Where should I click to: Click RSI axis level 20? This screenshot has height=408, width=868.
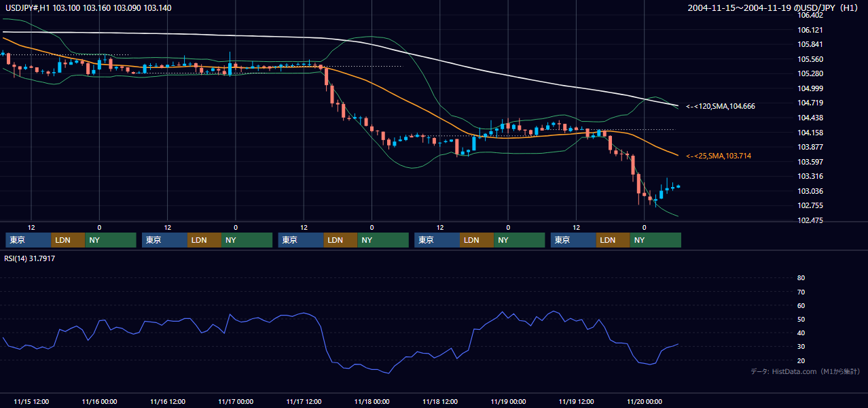tap(801, 360)
